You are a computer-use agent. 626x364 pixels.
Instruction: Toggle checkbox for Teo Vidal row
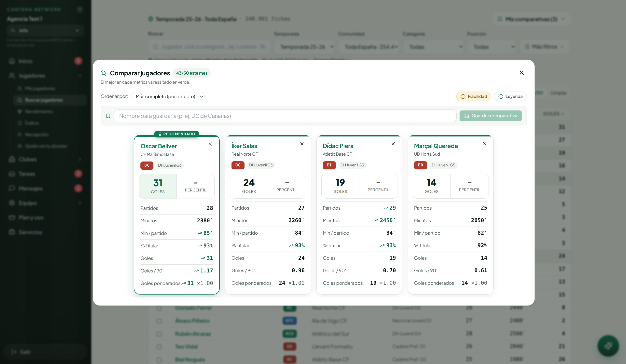point(159,347)
